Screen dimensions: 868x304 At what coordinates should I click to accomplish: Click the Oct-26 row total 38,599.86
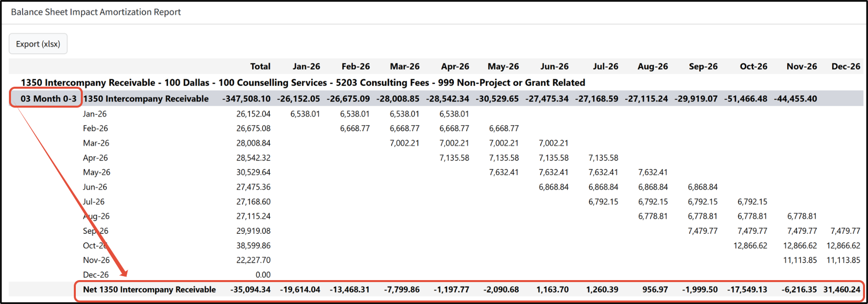[x=253, y=246]
